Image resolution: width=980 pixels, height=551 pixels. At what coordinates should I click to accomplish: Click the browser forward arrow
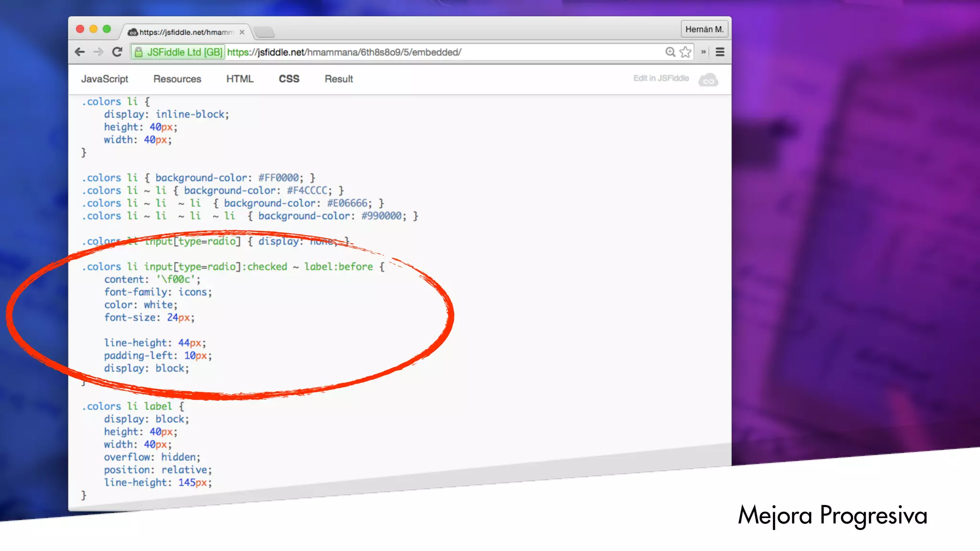(x=98, y=52)
